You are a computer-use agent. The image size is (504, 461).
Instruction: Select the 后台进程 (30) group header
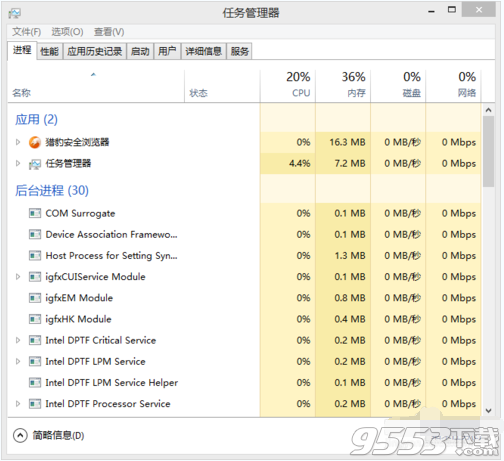(x=52, y=191)
